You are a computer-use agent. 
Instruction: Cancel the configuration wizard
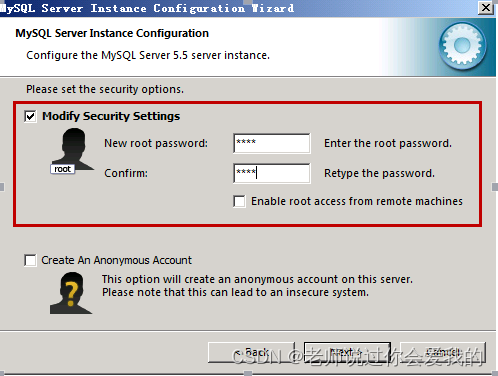443,352
